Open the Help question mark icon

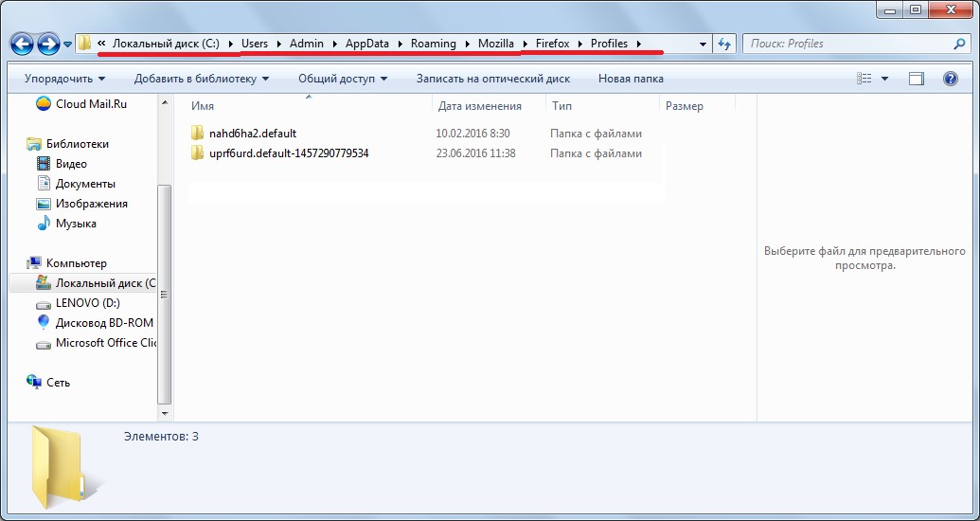(951, 79)
